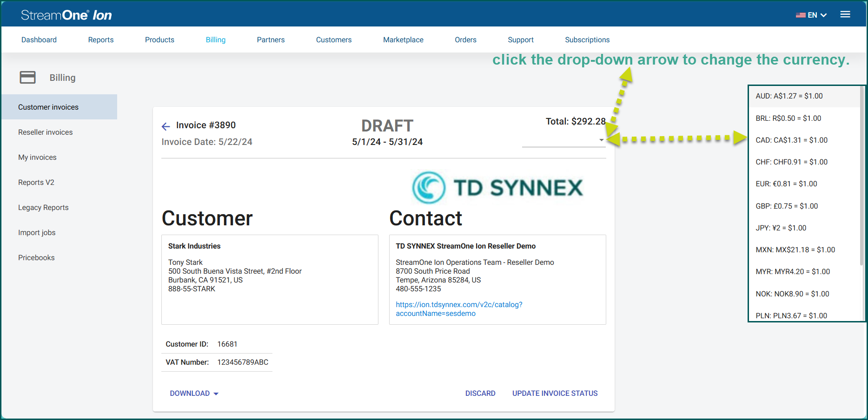The height and width of the screenshot is (420, 868).
Task: Open the Dashboard tab
Action: coord(39,40)
